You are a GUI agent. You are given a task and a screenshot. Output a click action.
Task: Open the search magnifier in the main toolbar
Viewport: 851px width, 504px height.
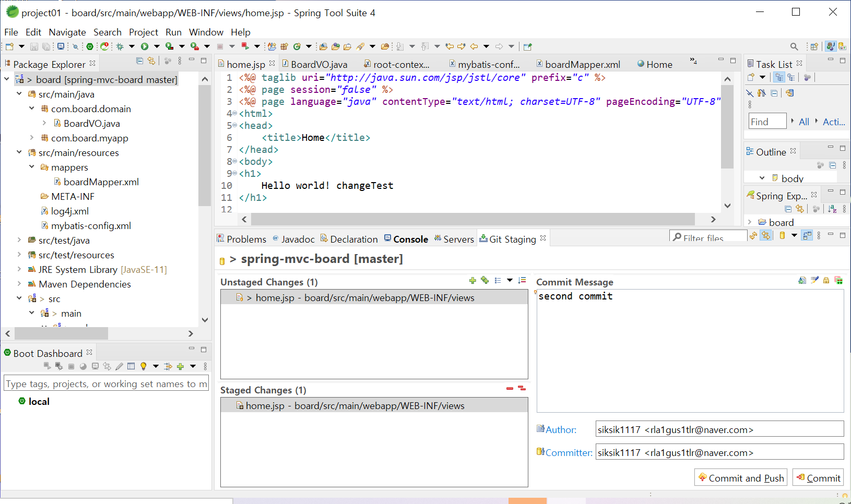[794, 46]
